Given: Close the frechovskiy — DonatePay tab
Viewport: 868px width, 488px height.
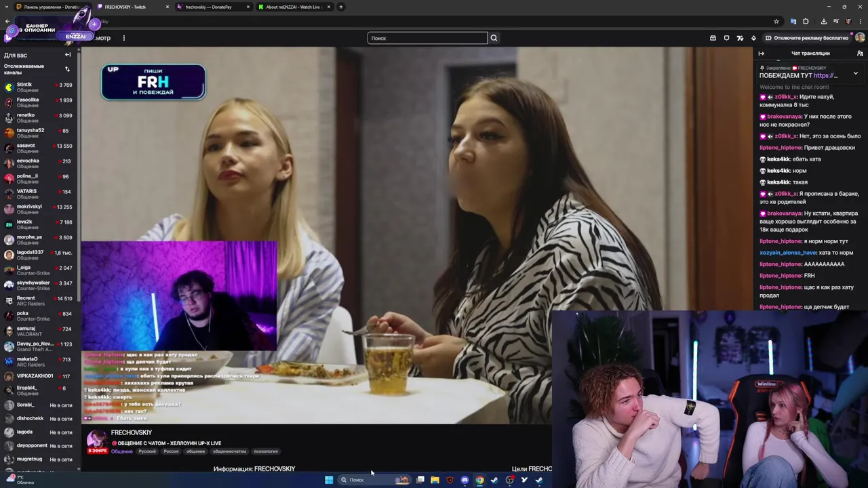Looking at the screenshot, I should tap(248, 7).
